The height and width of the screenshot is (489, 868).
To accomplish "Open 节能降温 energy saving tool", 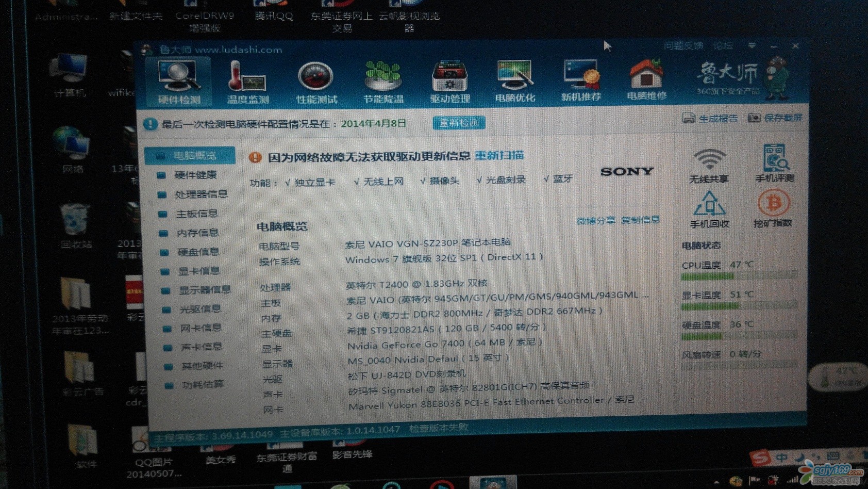I will 383,83.
